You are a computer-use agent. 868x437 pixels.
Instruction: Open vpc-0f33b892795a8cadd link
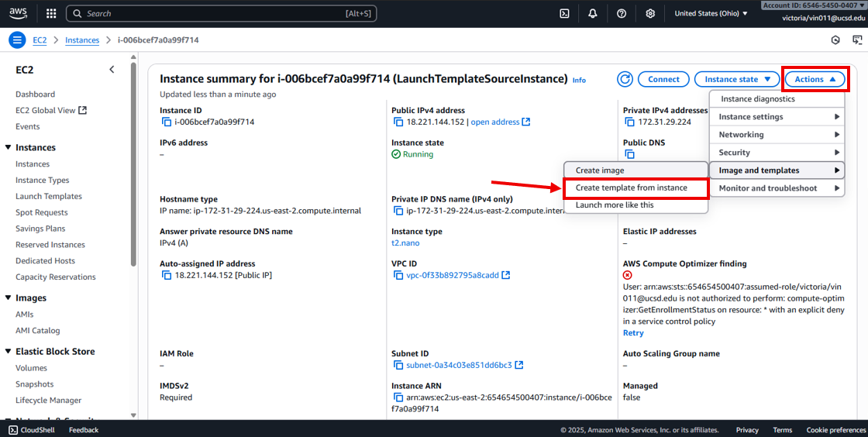click(x=453, y=275)
